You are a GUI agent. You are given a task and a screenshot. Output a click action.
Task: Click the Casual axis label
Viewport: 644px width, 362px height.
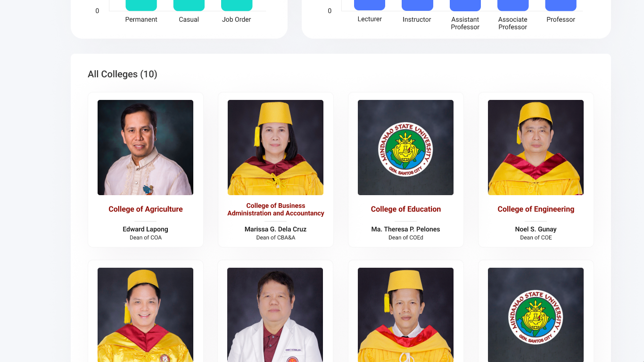click(x=189, y=19)
